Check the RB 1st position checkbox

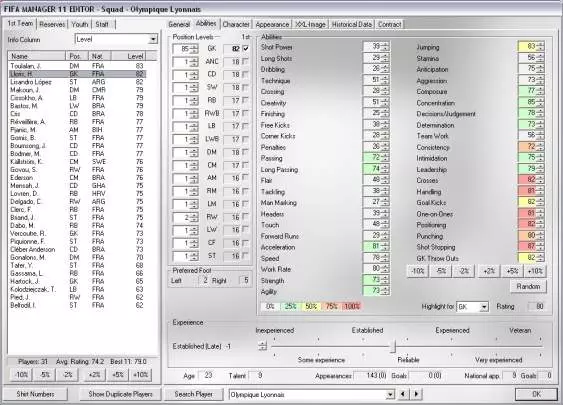(x=246, y=100)
